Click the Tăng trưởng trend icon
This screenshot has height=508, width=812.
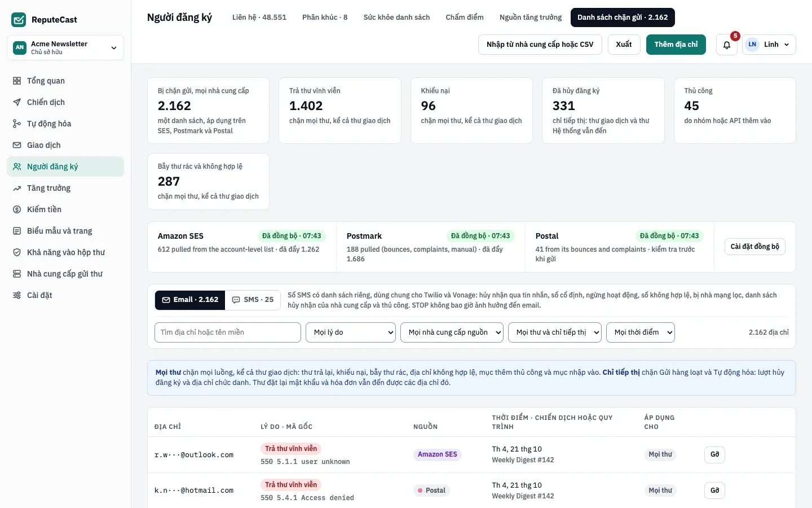[17, 188]
